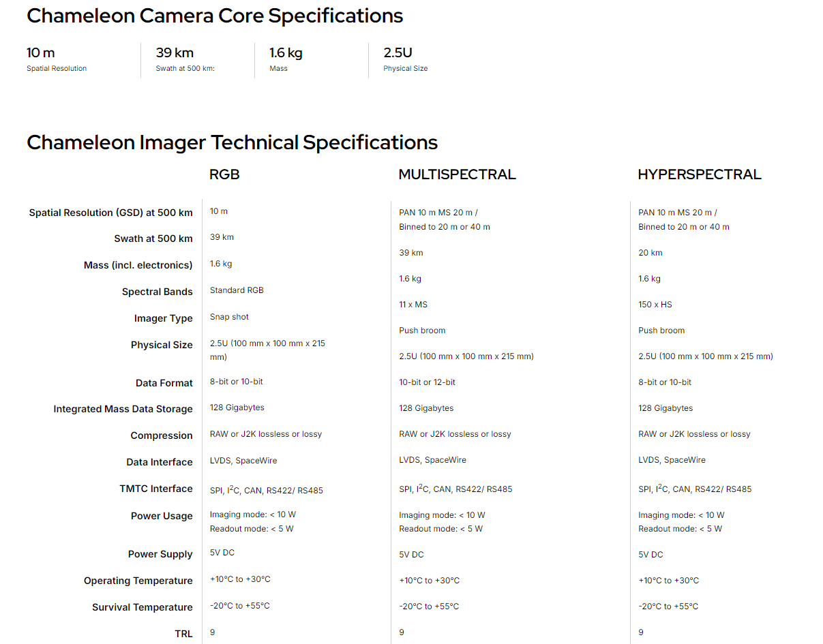Select the TMTC Interface row label

pyautogui.click(x=156, y=489)
